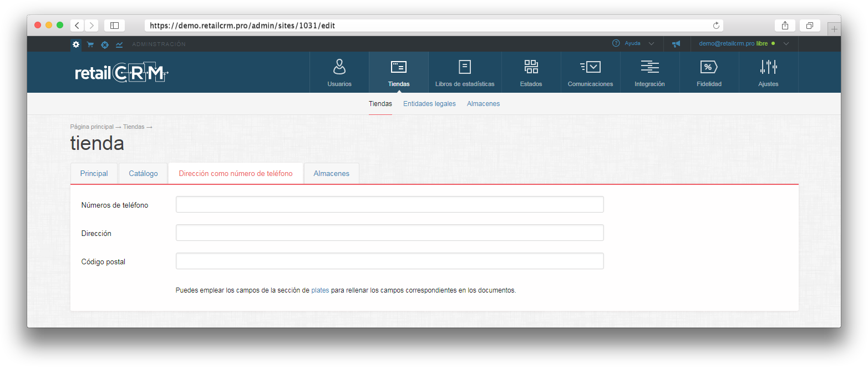Show all browser tabs overview
The height and width of the screenshot is (367, 868).
click(x=810, y=26)
